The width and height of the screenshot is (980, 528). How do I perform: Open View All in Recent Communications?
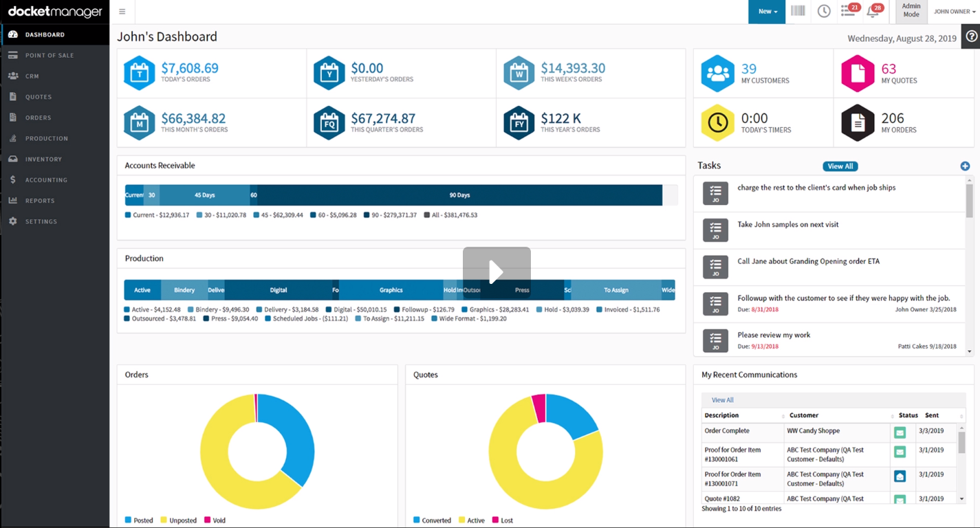coord(722,399)
